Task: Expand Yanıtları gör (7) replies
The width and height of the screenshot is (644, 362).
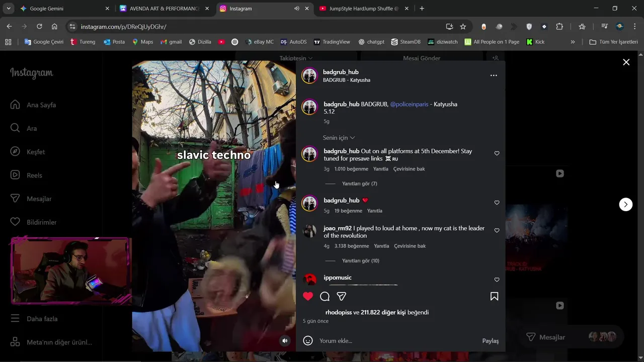Action: (359, 184)
